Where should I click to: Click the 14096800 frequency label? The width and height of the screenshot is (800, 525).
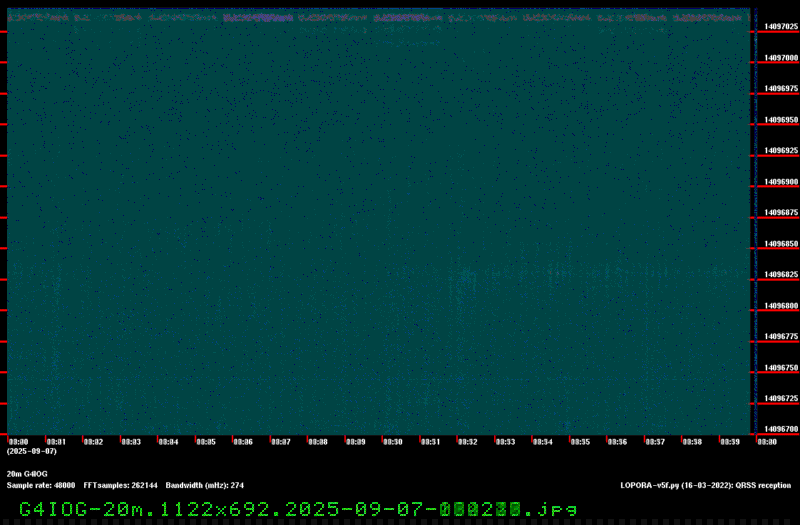(x=781, y=306)
